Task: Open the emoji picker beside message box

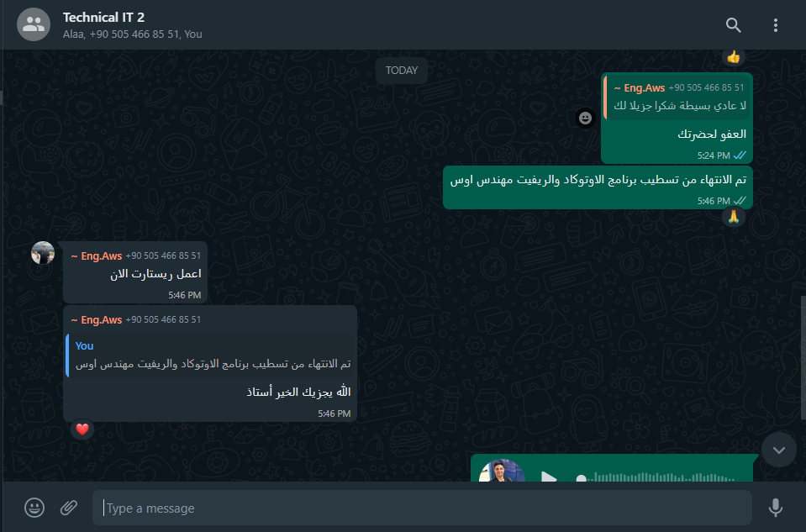Action: [34, 508]
